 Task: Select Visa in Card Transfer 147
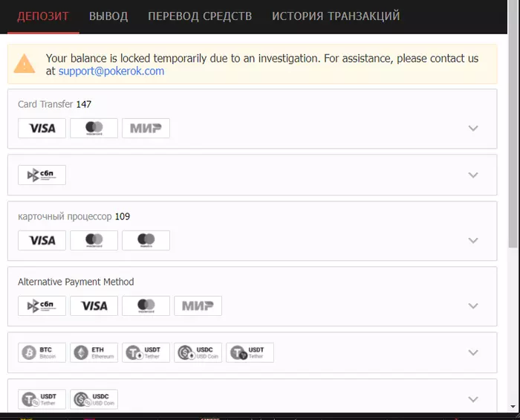tap(42, 128)
